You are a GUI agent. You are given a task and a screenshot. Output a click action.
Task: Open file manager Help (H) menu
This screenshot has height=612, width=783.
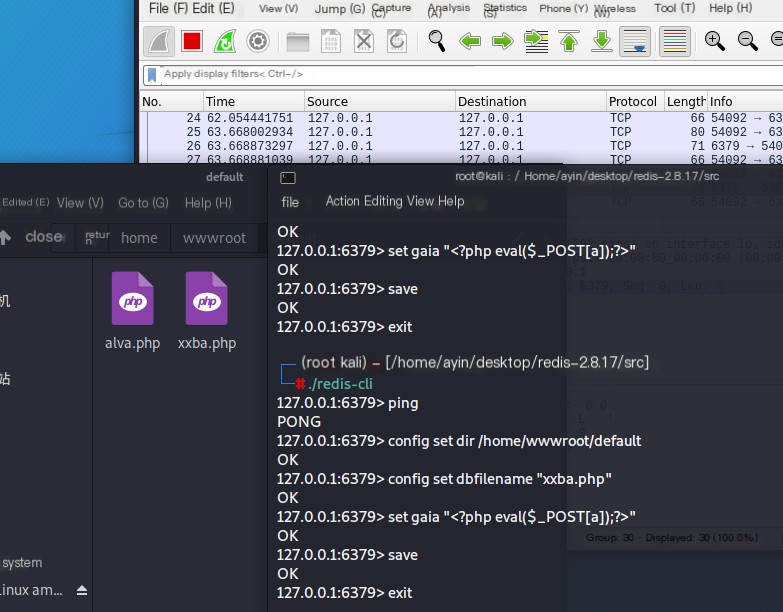(x=208, y=203)
